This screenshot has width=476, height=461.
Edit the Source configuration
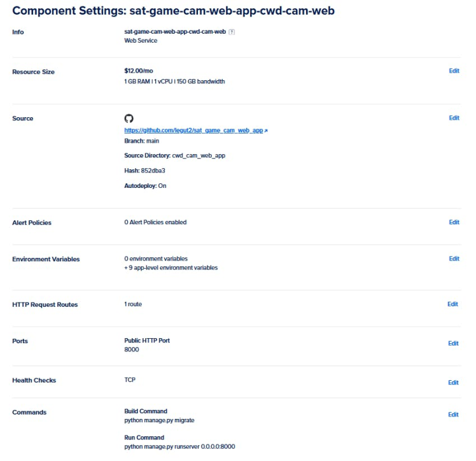[x=454, y=118]
